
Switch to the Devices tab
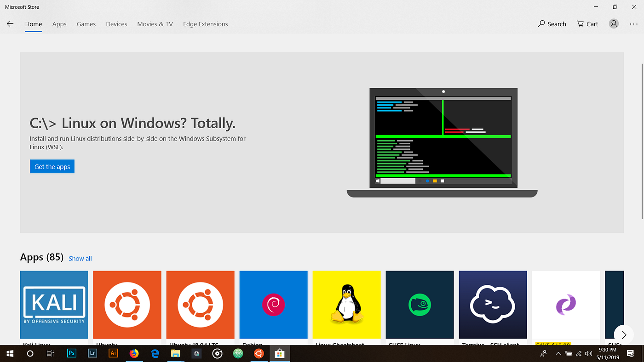coord(116,24)
